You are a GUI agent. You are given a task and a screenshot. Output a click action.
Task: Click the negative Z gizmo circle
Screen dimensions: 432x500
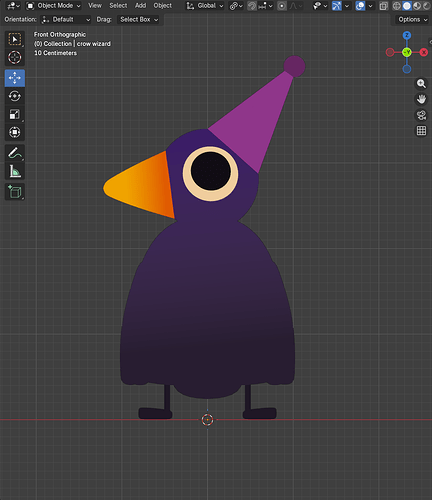coord(407,69)
